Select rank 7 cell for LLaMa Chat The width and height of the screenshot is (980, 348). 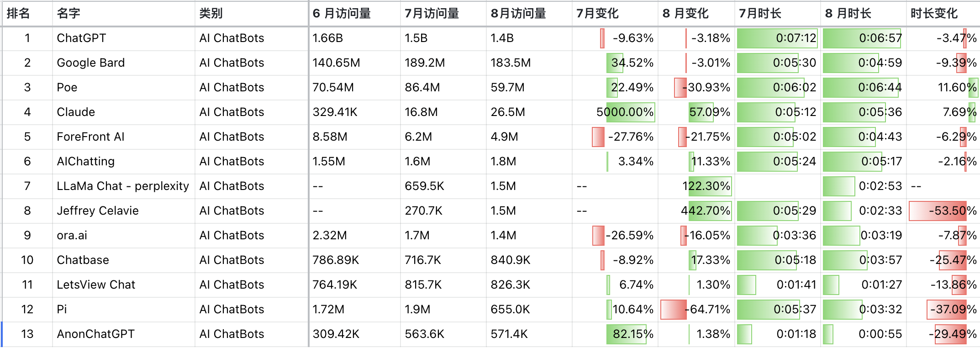click(27, 186)
